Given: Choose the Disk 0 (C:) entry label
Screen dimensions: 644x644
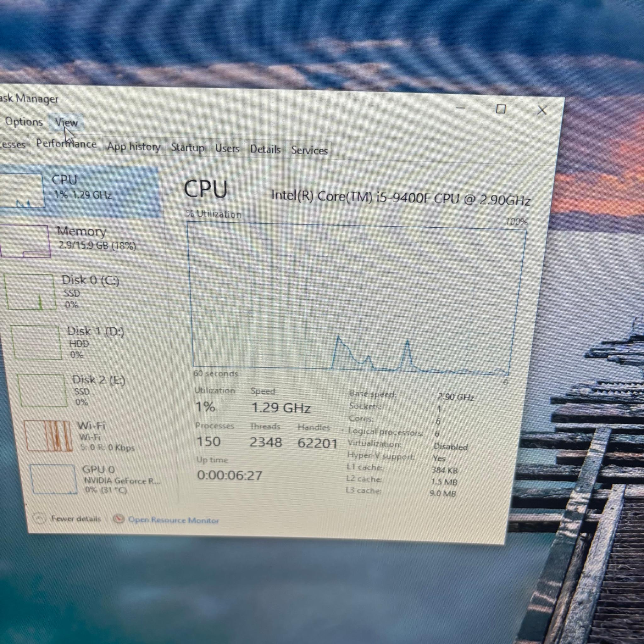Looking at the screenshot, I should coord(90,280).
